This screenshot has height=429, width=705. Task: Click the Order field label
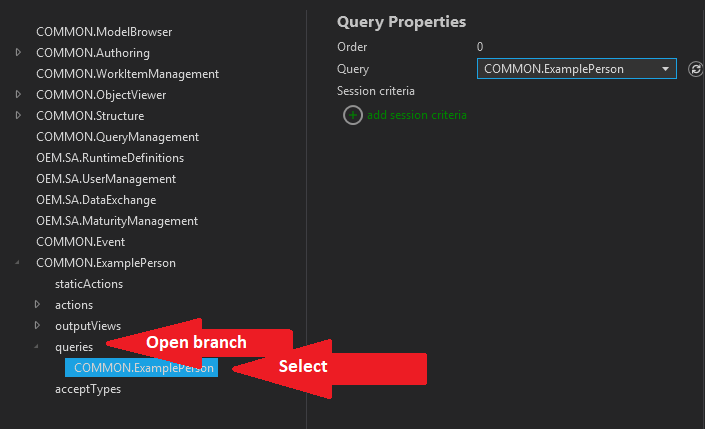click(352, 47)
